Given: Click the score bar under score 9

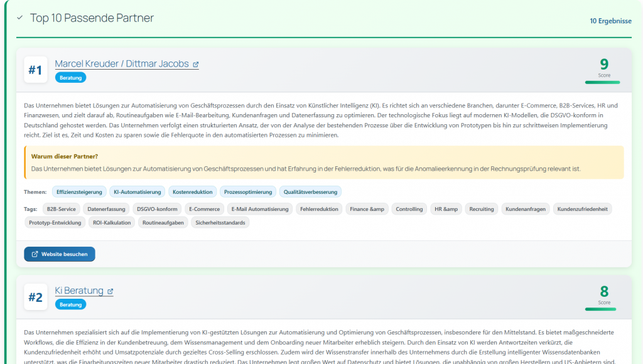Looking at the screenshot, I should click(602, 82).
